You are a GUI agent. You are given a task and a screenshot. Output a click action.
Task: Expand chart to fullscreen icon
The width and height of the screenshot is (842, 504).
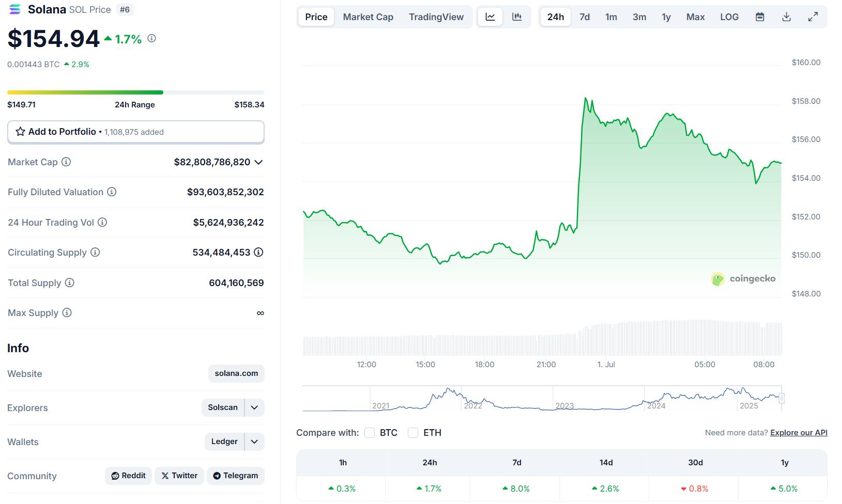[813, 17]
